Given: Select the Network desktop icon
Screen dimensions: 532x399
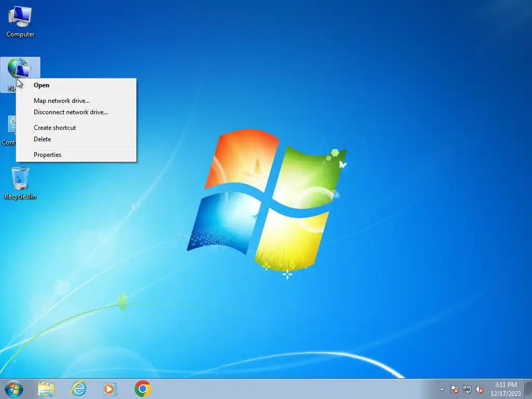Looking at the screenshot, I should (20, 75).
